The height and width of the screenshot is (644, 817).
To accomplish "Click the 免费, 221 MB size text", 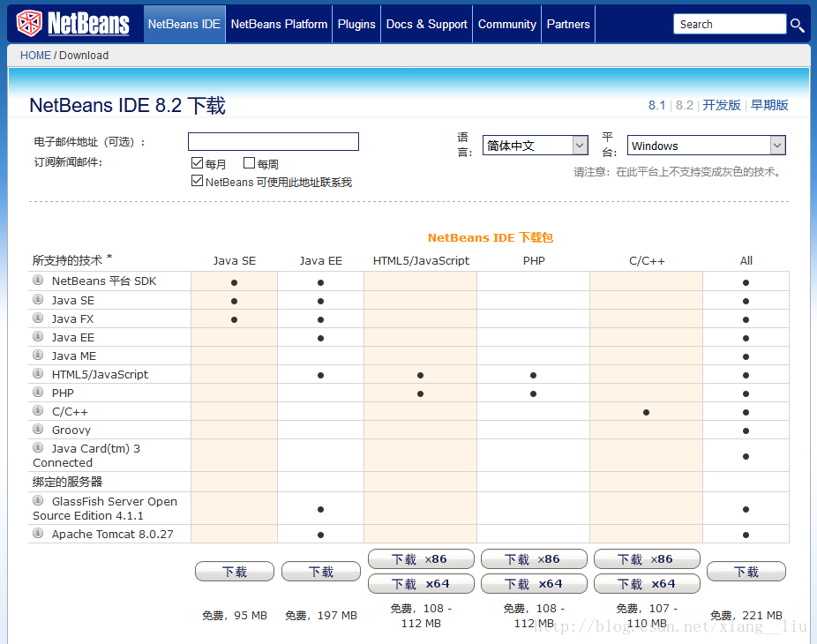I will point(746,616).
